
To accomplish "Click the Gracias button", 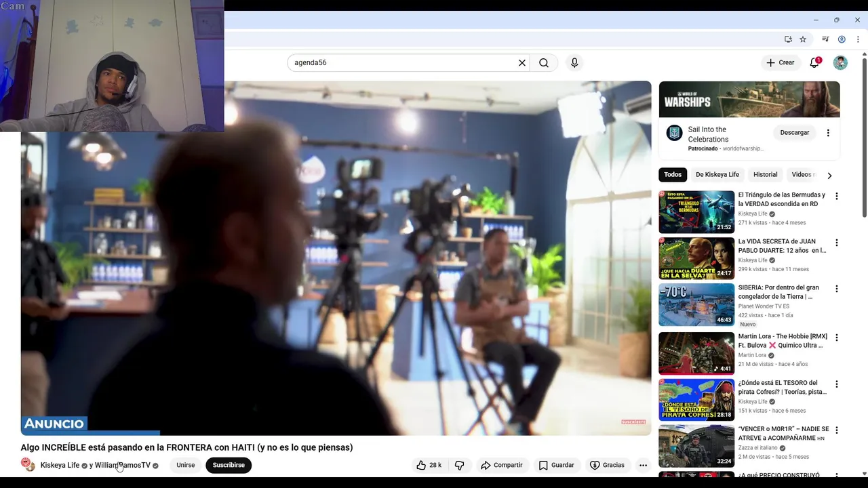I will (x=607, y=465).
